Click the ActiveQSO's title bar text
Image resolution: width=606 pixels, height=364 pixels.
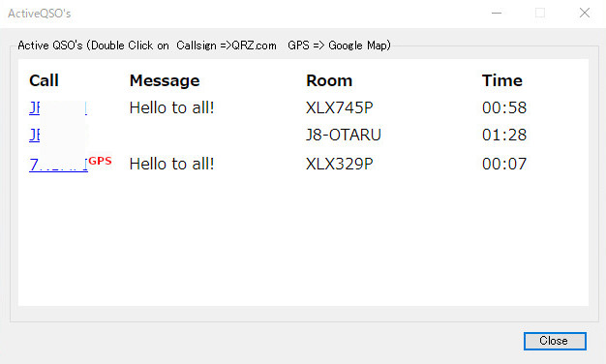pyautogui.click(x=40, y=14)
